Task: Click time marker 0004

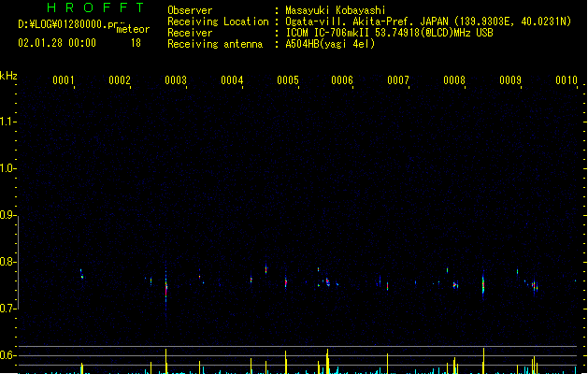Action: (x=232, y=80)
